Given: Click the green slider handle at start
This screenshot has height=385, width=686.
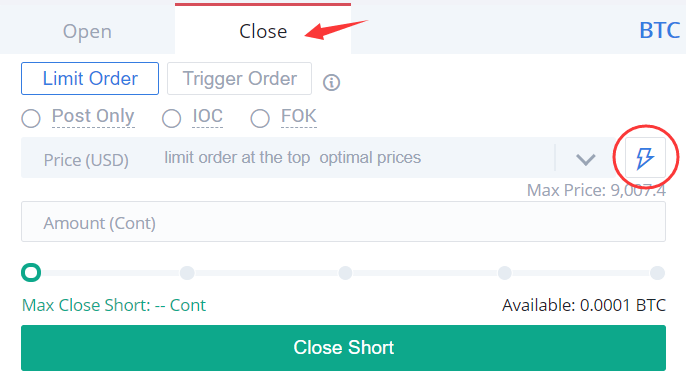Looking at the screenshot, I should (x=31, y=273).
